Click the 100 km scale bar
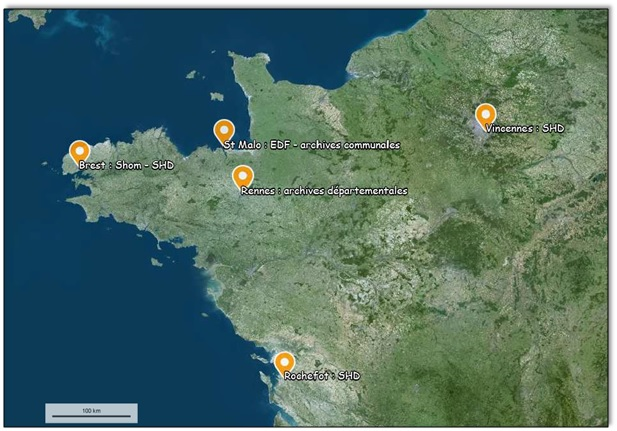617x431 pixels. [x=91, y=413]
